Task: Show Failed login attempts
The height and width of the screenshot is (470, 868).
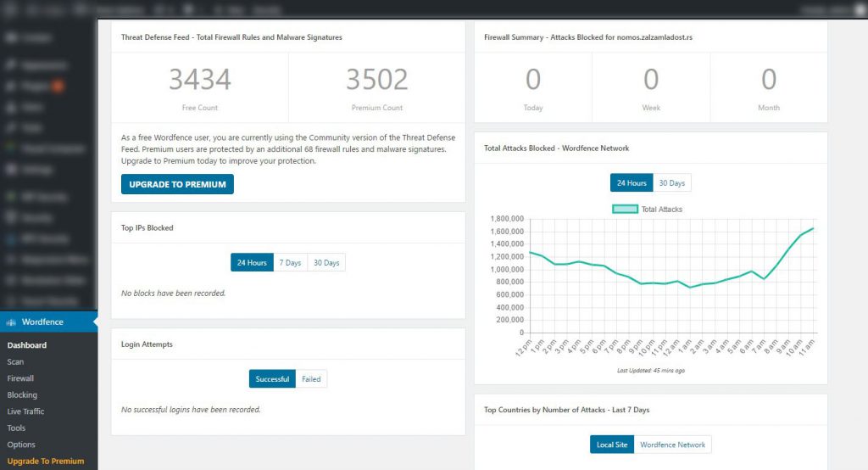Action: coord(311,379)
